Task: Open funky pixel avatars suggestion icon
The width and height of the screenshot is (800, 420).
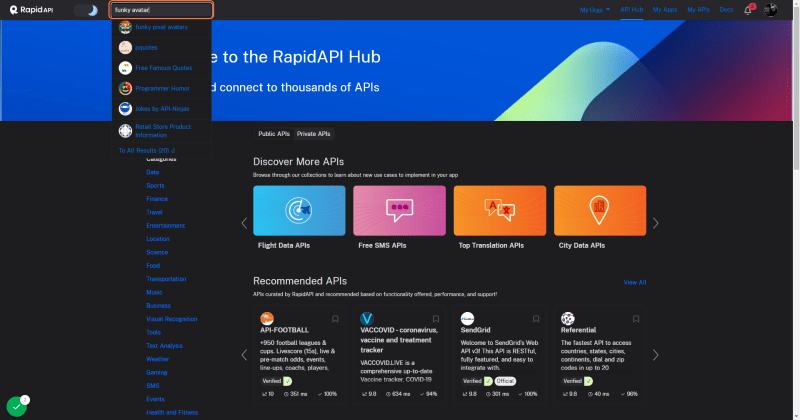Action: [125, 27]
